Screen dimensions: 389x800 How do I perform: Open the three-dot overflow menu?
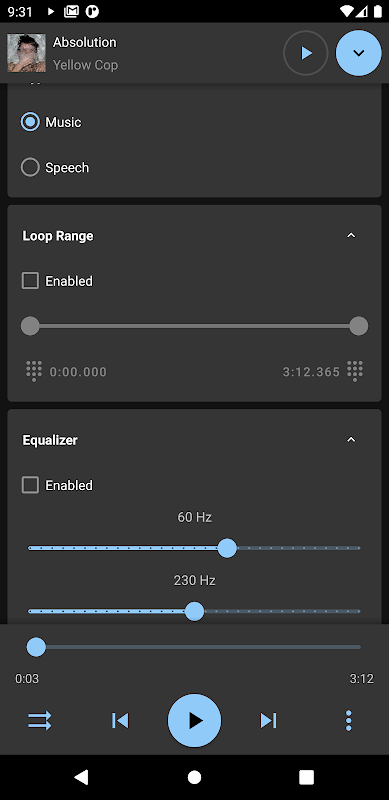(x=349, y=720)
